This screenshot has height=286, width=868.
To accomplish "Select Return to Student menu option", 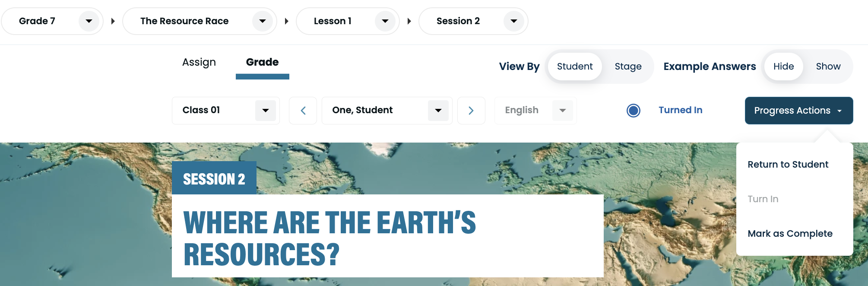I will (788, 165).
